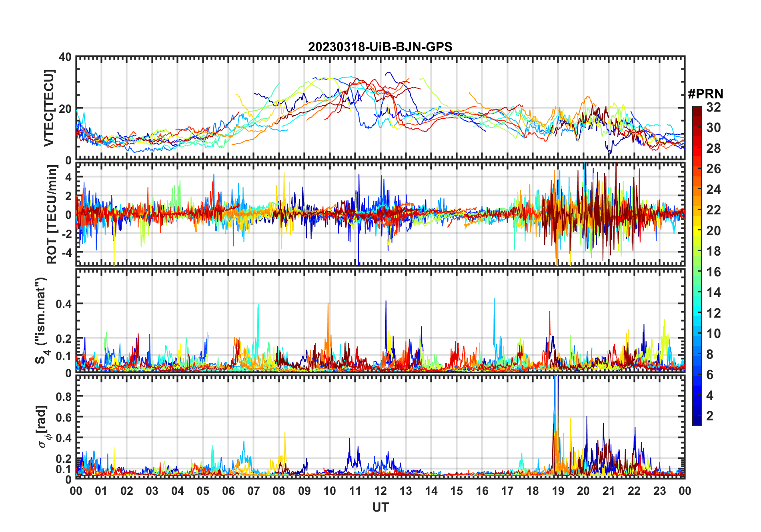
Task: Click the sigma phi axis tick 0.8
Action: tap(63, 396)
